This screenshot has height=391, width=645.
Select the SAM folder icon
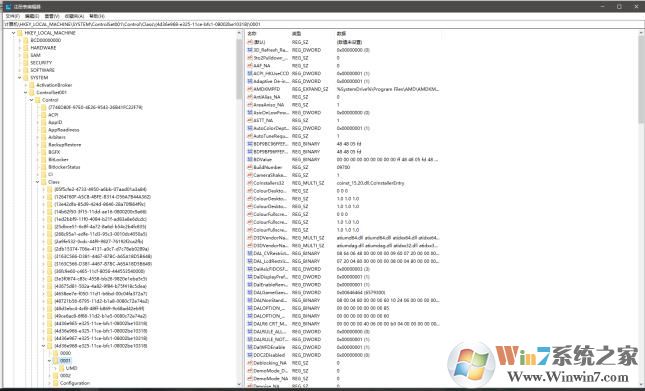coord(26,55)
